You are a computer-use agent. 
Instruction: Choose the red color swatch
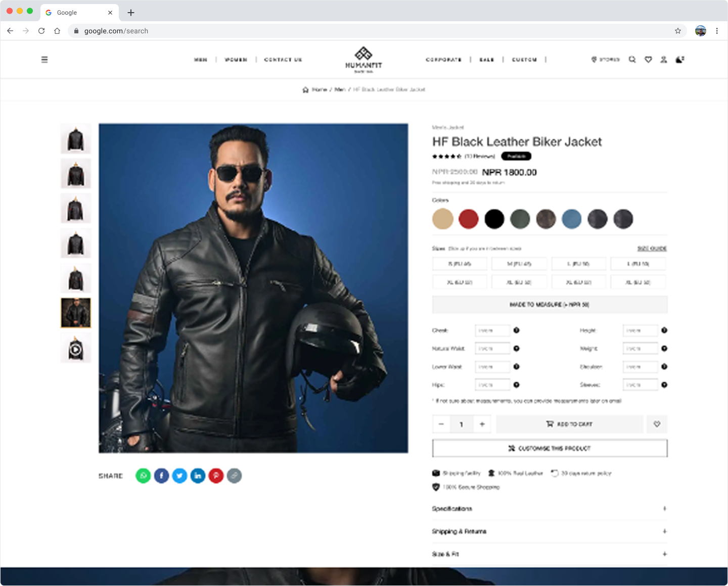469,219
